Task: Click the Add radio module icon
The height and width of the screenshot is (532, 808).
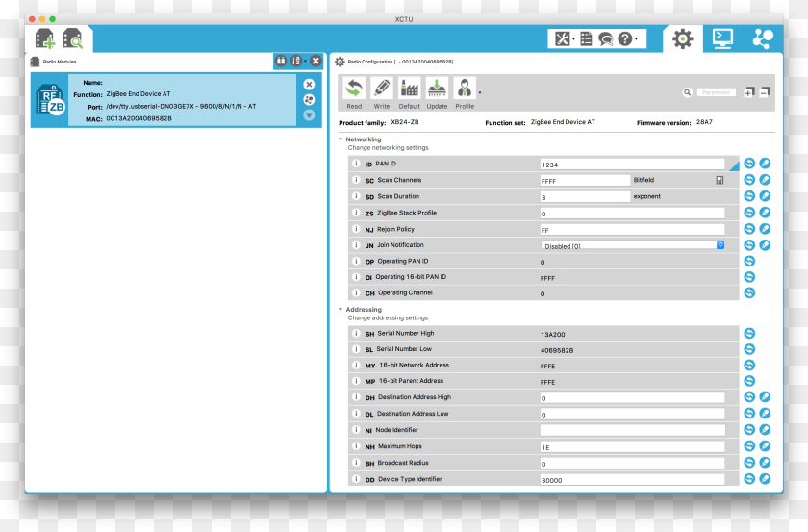Action: tap(45, 38)
